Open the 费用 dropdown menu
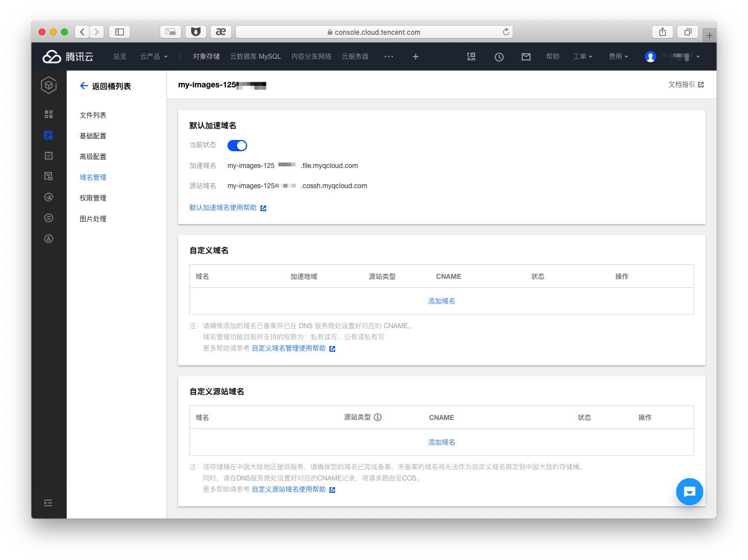748x560 pixels. coord(619,57)
